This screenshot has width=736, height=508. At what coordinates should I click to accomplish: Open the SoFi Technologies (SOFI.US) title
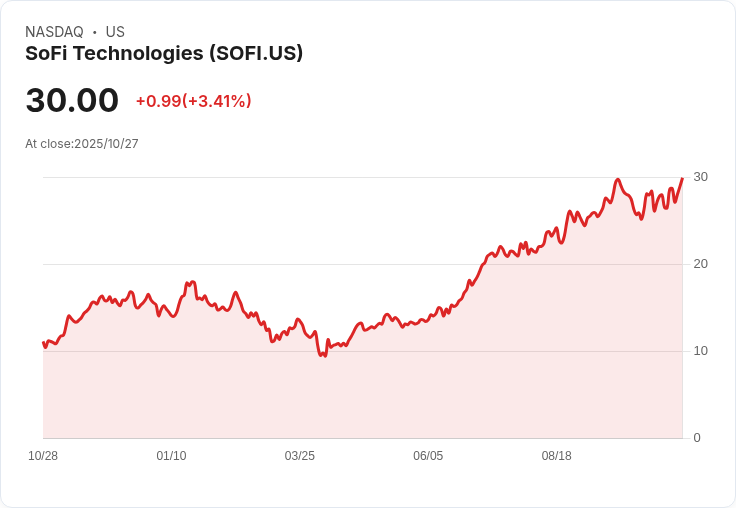click(164, 53)
